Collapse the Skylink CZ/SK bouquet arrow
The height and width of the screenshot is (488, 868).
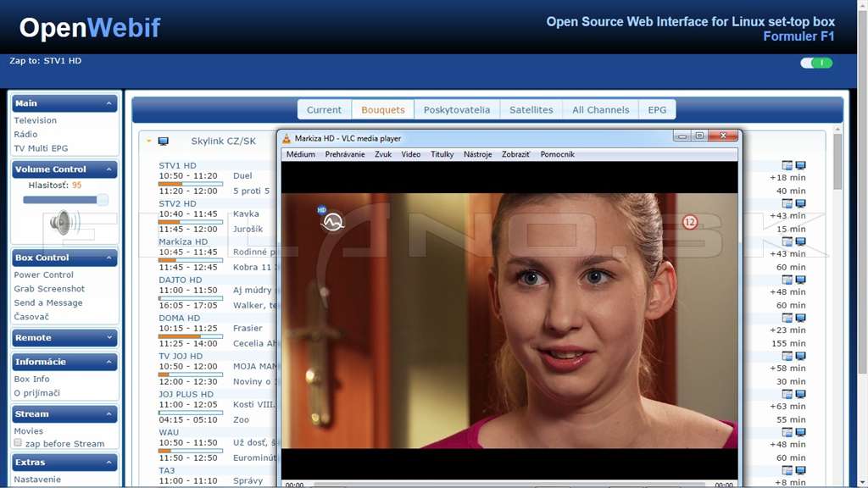coord(149,141)
